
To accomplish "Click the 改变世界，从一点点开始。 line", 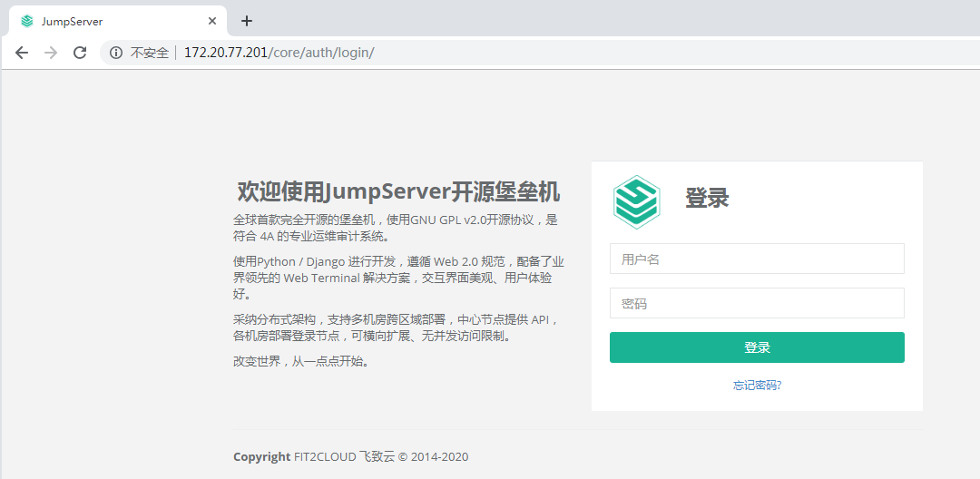I will tap(301, 361).
